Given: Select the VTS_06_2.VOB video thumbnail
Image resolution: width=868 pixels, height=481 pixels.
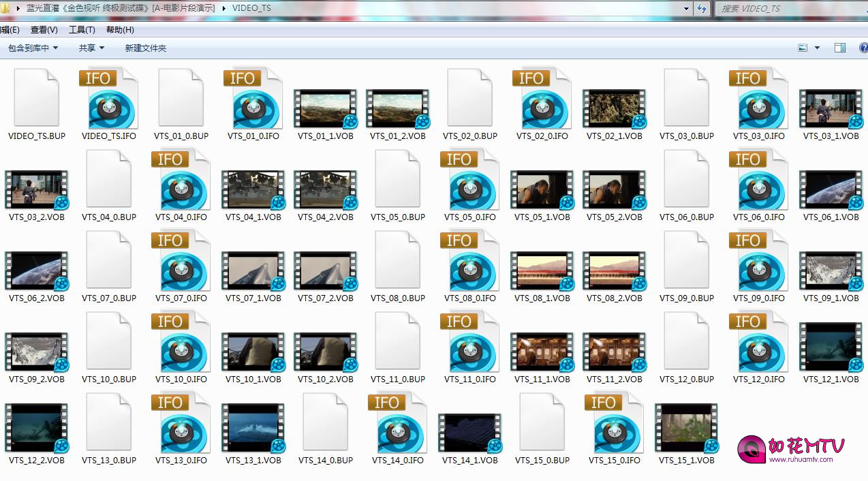Looking at the screenshot, I should 37,270.
